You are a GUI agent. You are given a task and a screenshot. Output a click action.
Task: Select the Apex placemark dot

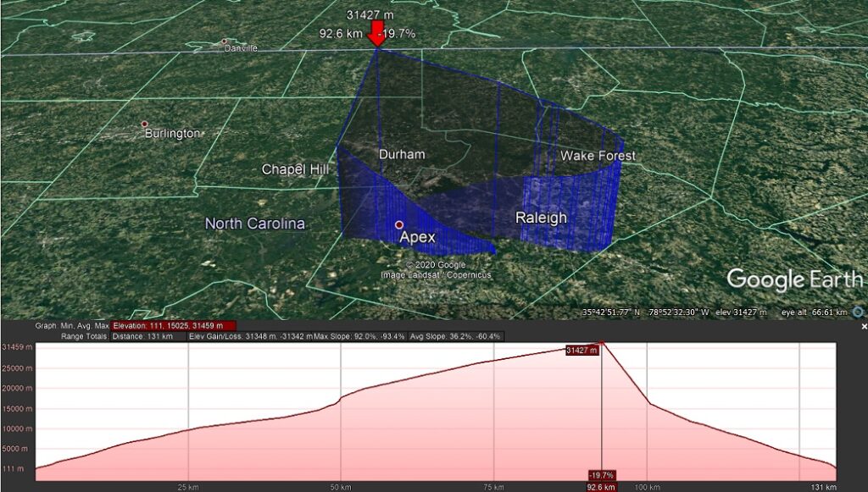click(398, 225)
